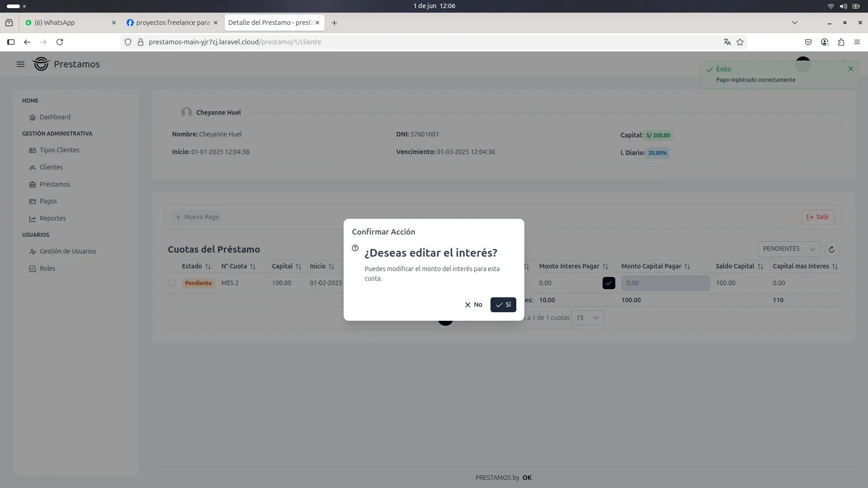Click the sort arrows on the Estado column
This screenshot has height=488, width=868.
[x=208, y=267]
